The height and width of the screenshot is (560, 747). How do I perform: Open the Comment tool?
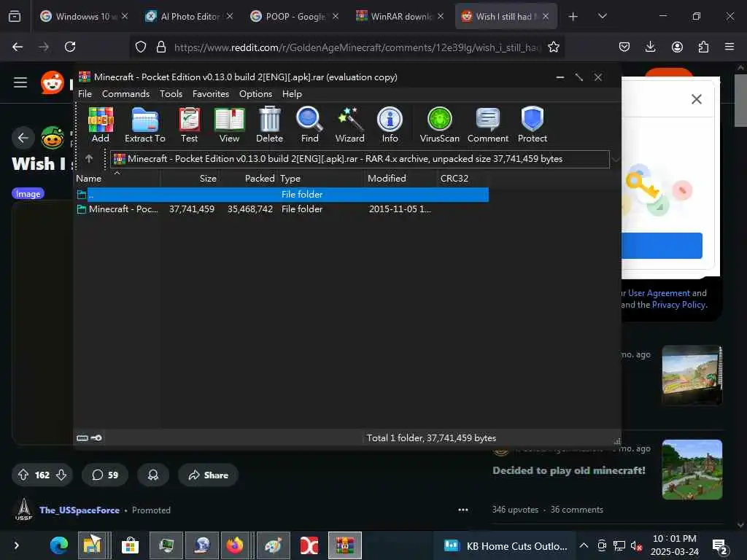[488, 125]
